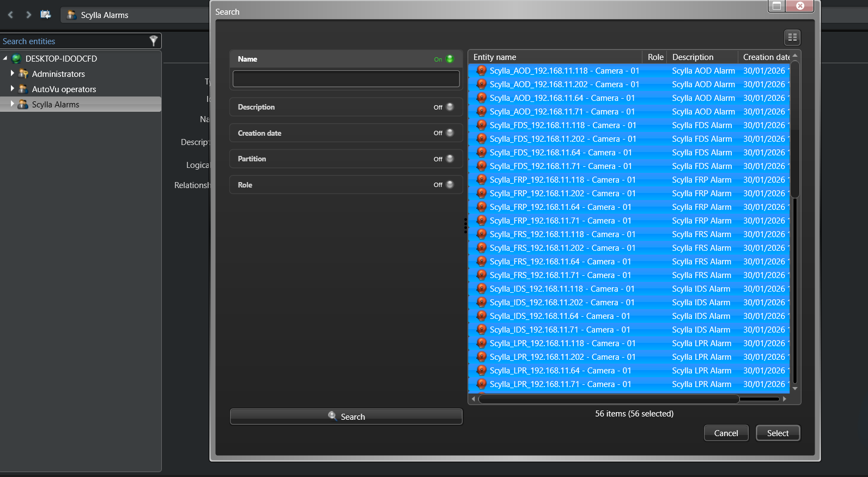The width and height of the screenshot is (868, 477).
Task: Click the Select button
Action: (778, 433)
